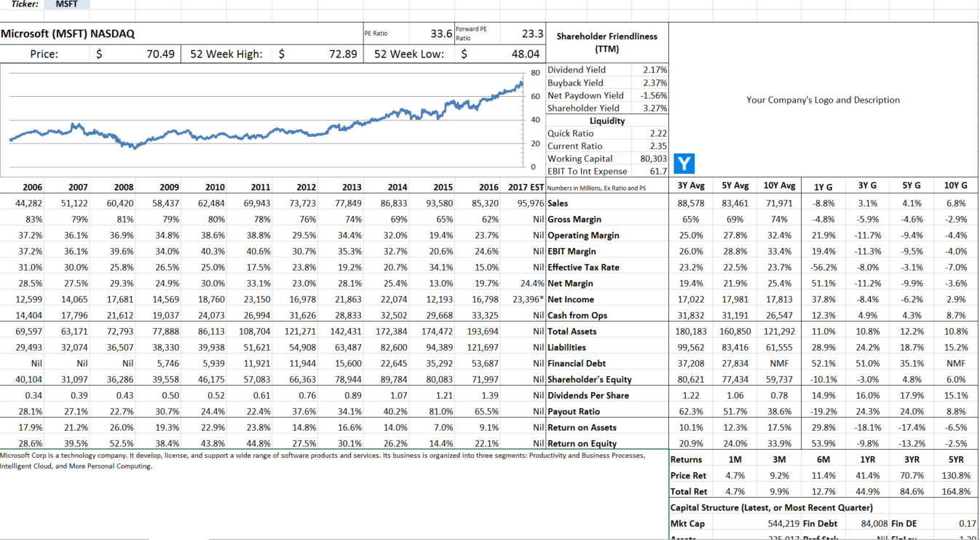Click the Total Assets row label

[572, 332]
